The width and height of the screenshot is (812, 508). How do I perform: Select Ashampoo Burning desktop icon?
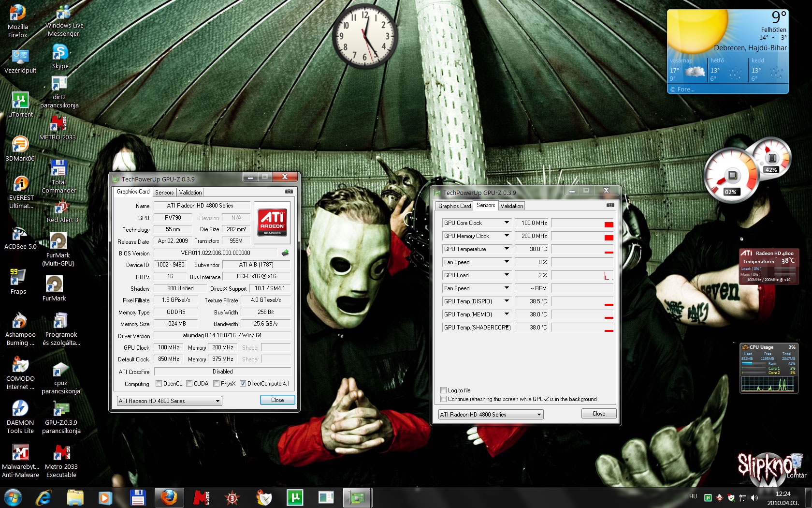coord(20,329)
